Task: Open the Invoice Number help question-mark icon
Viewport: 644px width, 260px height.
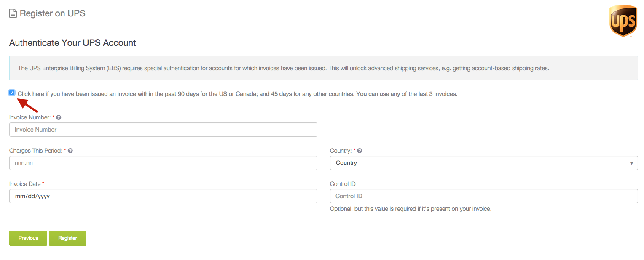Action: 59,117
